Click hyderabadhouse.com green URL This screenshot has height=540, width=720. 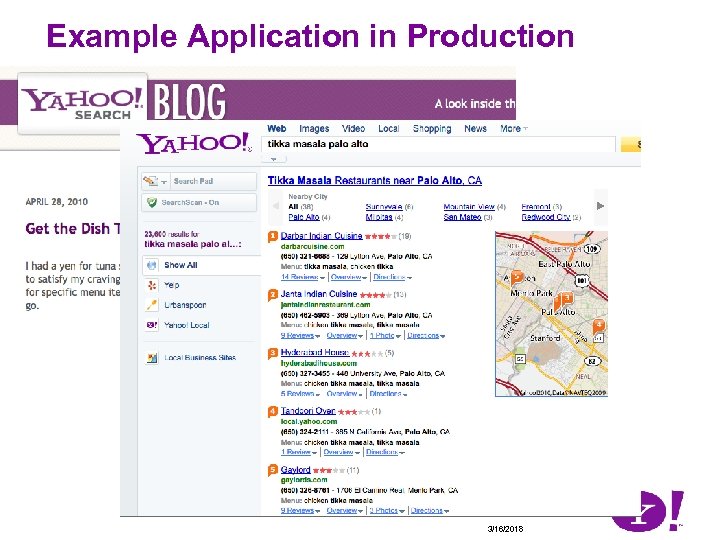(319, 363)
